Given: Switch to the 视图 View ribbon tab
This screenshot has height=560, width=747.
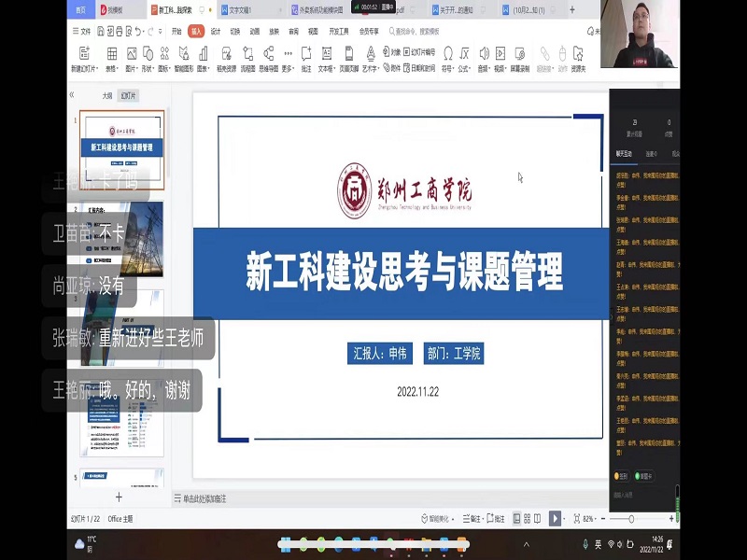Looking at the screenshot, I should click(313, 32).
